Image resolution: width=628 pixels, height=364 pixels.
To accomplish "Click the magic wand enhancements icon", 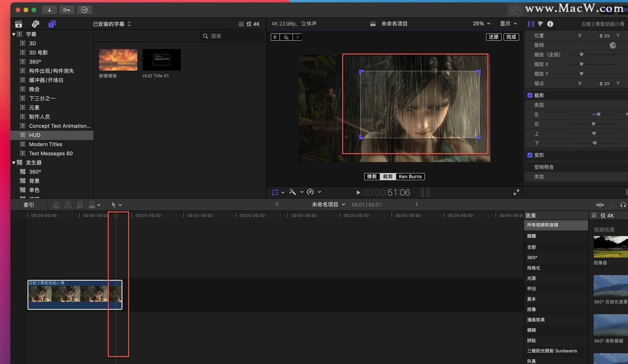I will coord(292,192).
